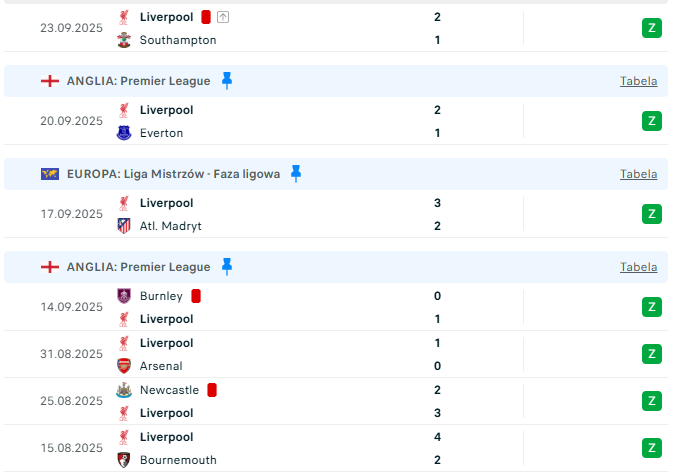
Task: Click the Everton team name
Action: pyautogui.click(x=161, y=133)
